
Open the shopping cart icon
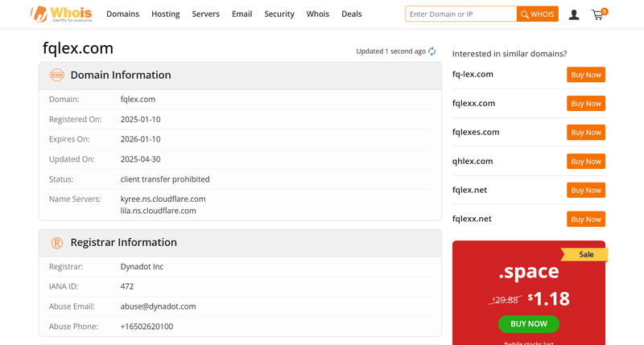tap(597, 15)
